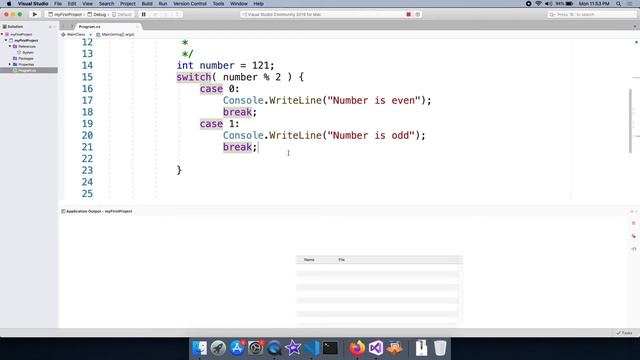The image size is (640, 360).
Task: Open the Window menu
Action: 239,4
